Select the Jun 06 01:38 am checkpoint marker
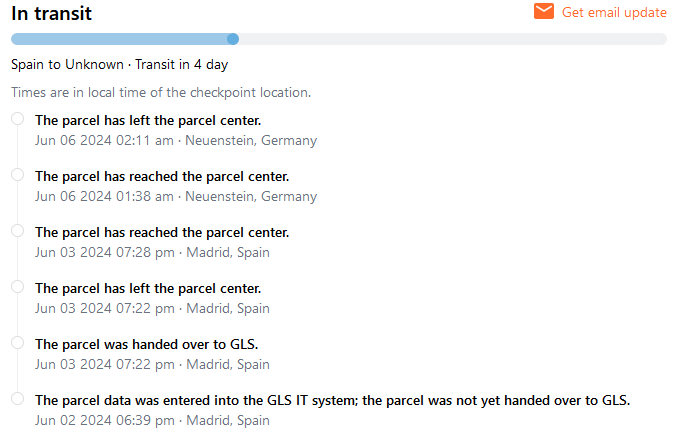Screen dimensions: 683x437 (x=17, y=175)
